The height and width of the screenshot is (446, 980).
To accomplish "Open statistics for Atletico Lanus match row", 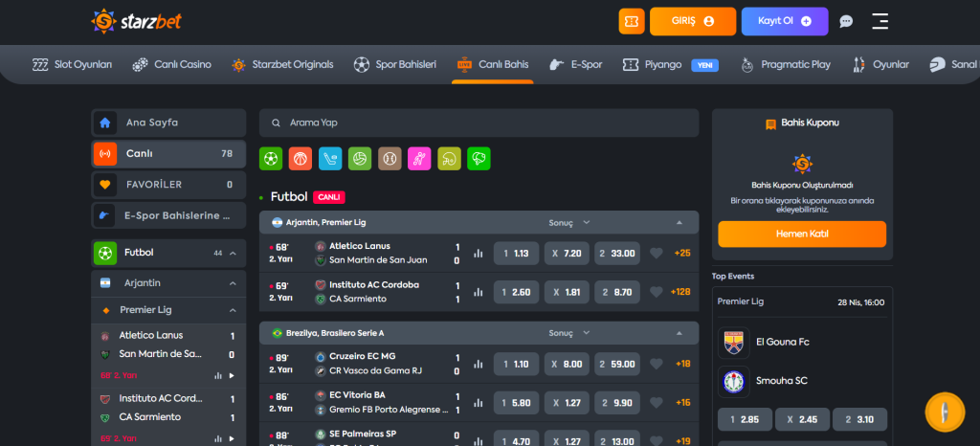I will coord(479,254).
